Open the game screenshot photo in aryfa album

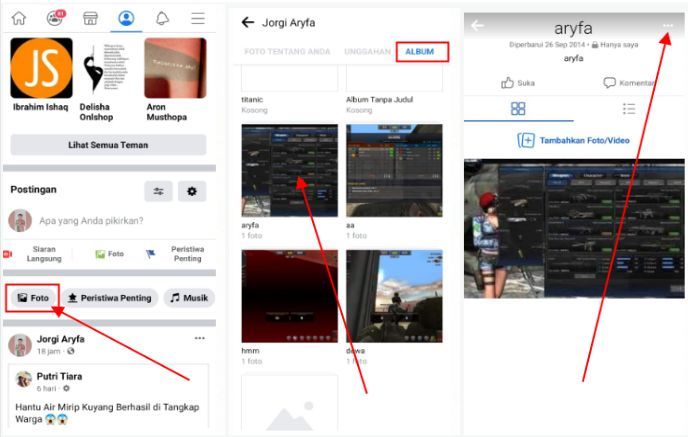tap(574, 229)
